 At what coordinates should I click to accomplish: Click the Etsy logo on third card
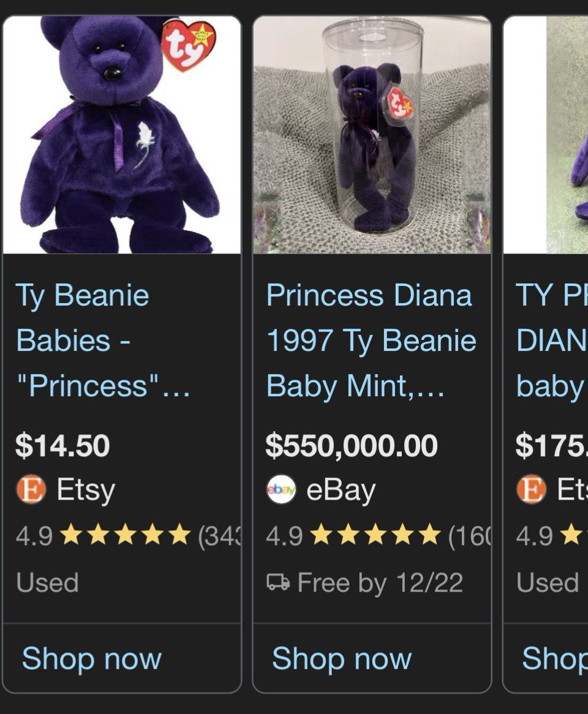(531, 490)
